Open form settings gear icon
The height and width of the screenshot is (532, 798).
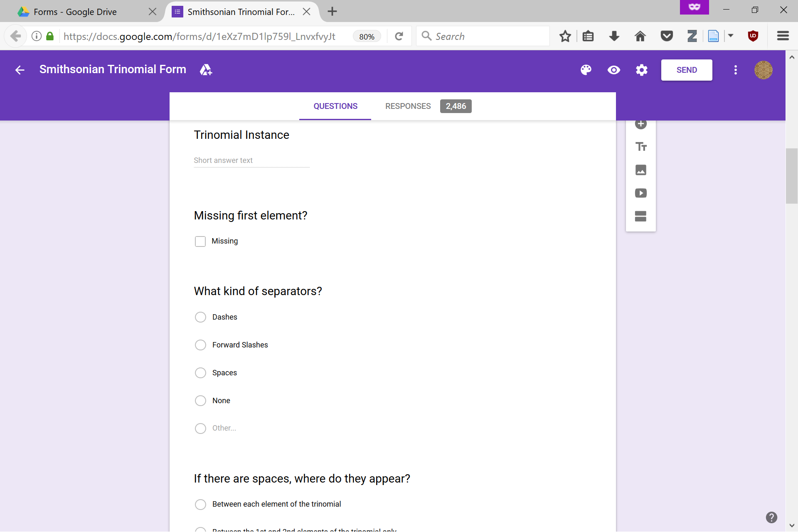pos(642,70)
